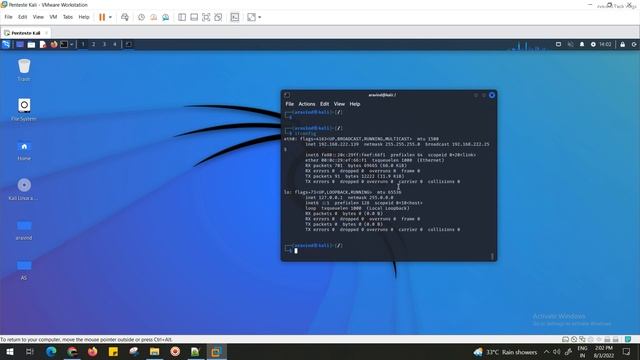Open the terminal View menu
Image resolution: width=640 pixels, height=360 pixels.
(x=339, y=104)
